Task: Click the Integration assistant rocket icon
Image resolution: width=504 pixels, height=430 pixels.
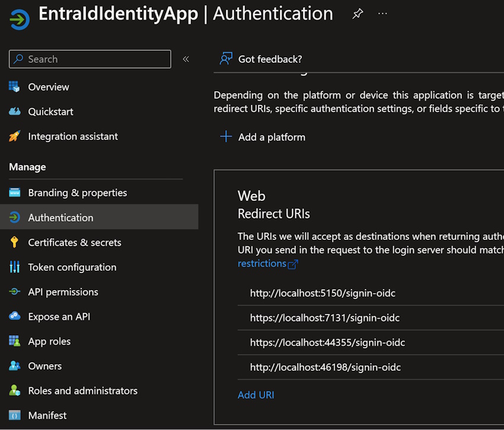Action: 14,136
